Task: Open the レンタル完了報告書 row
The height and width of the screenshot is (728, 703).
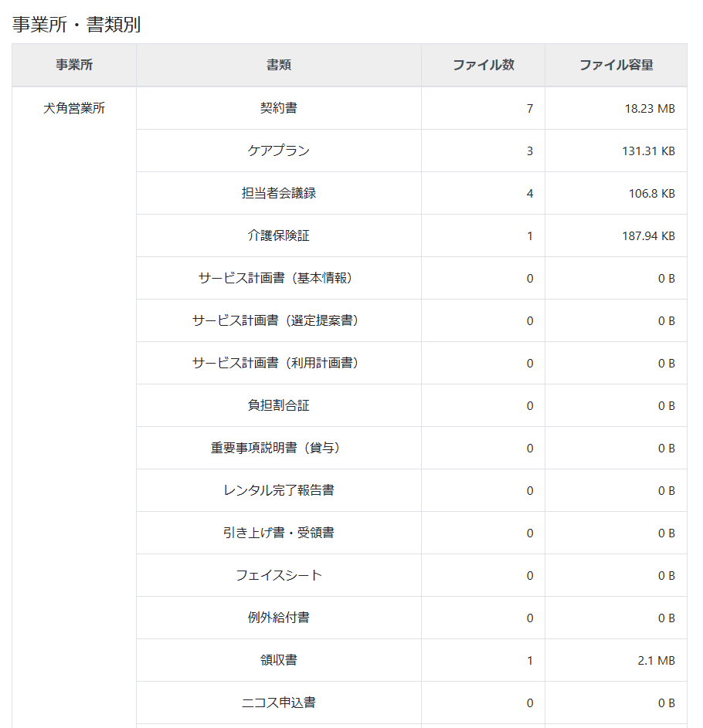Action: pyautogui.click(x=278, y=490)
